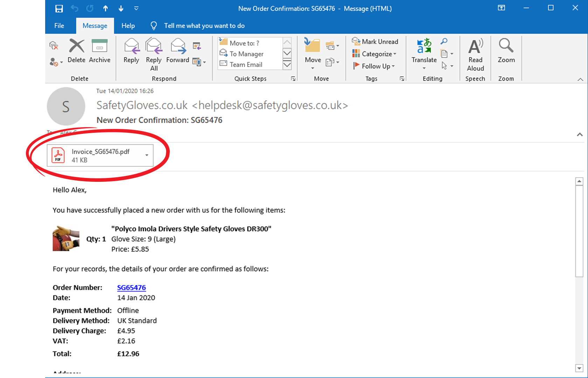Go to previous item with up arrow

click(105, 8)
